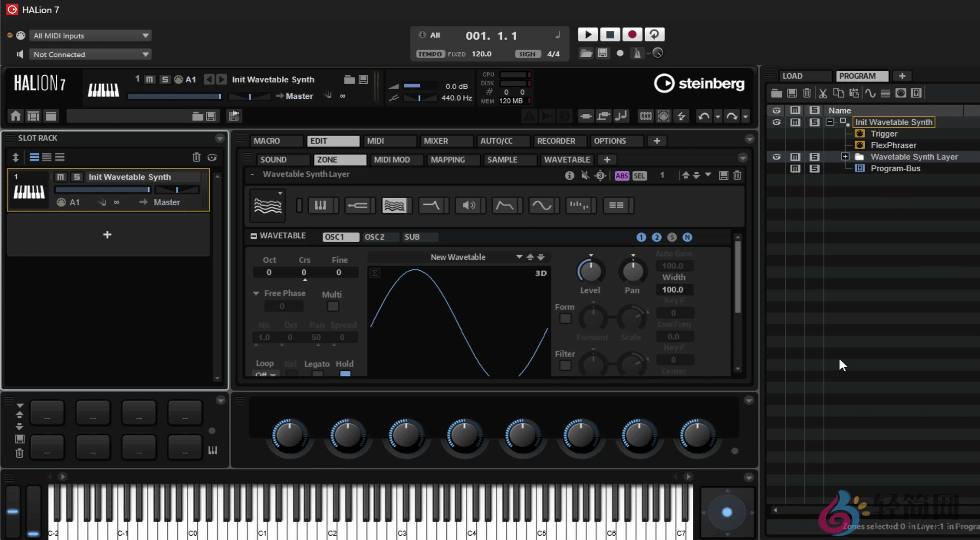Open the New Wavetable selector dropdown
This screenshot has height=540, width=980.
(519, 257)
